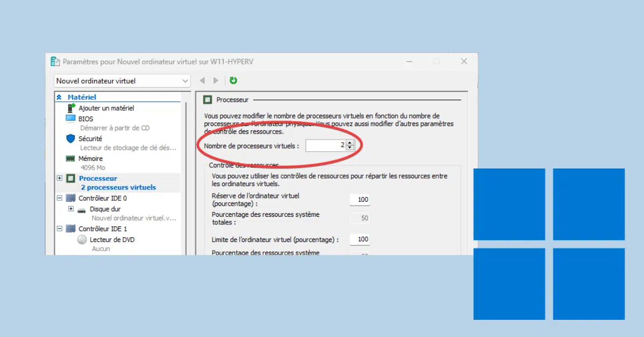Click the green refresh icon
This screenshot has width=644, height=337.
point(233,80)
